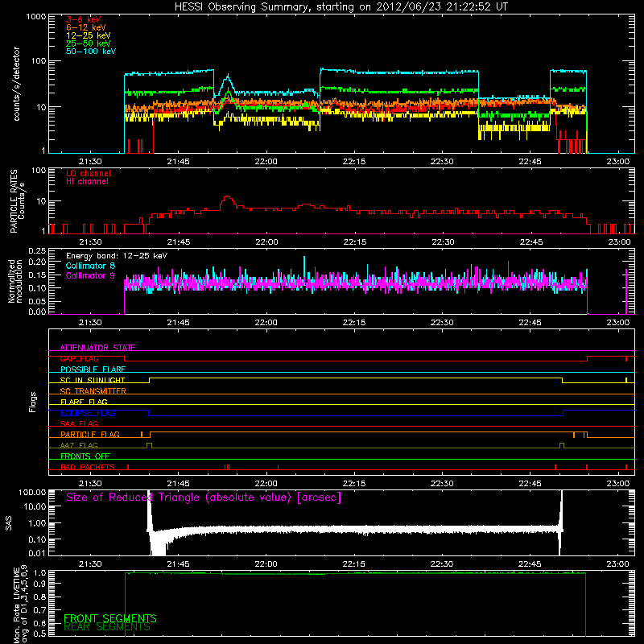Select the orange 6-12 keV legend entry
The image size is (644, 644).
(x=86, y=27)
